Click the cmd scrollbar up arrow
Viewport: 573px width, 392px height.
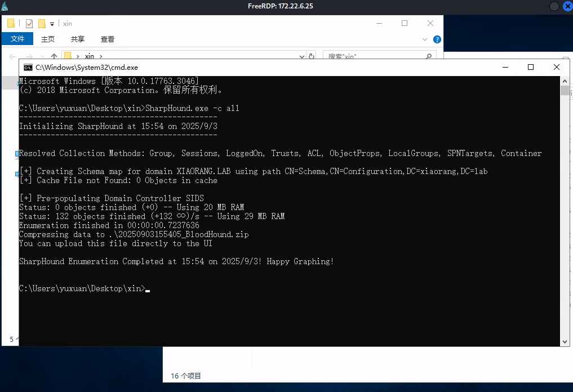coord(565,81)
